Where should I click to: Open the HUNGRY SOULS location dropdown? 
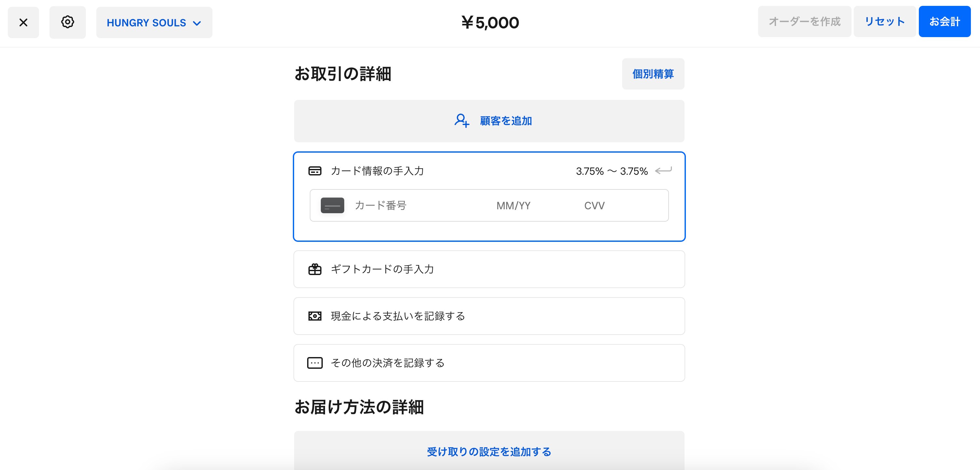[x=154, y=22]
